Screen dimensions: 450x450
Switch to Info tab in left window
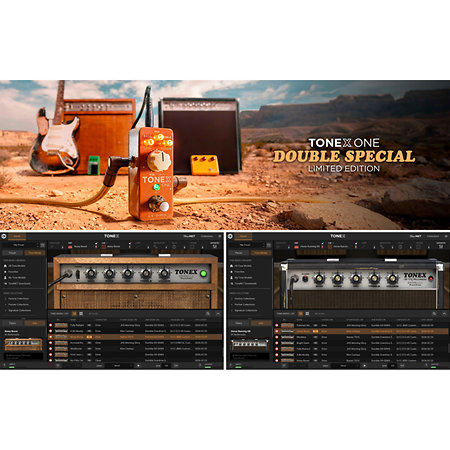(x=34, y=323)
